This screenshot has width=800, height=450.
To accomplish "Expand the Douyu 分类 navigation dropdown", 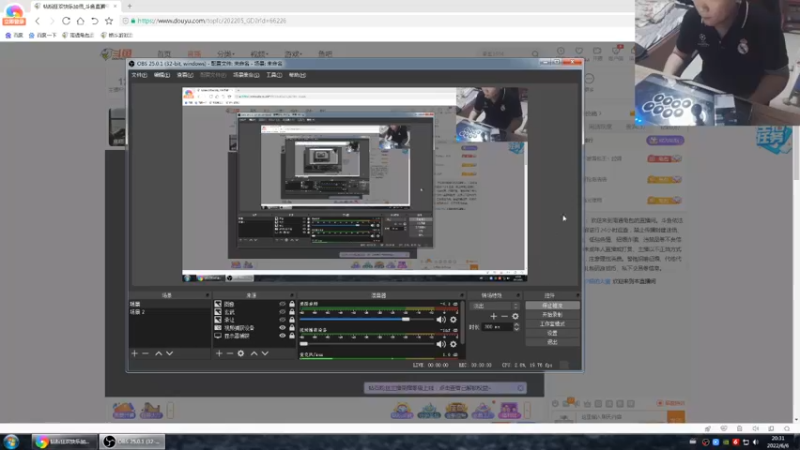I will point(226,54).
